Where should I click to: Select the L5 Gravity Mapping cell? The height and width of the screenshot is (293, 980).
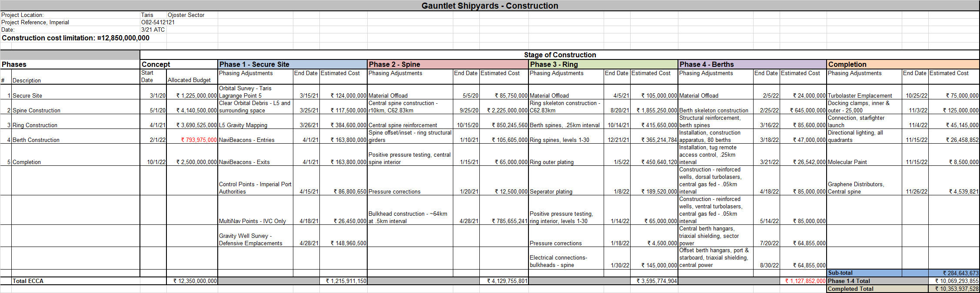(243, 125)
